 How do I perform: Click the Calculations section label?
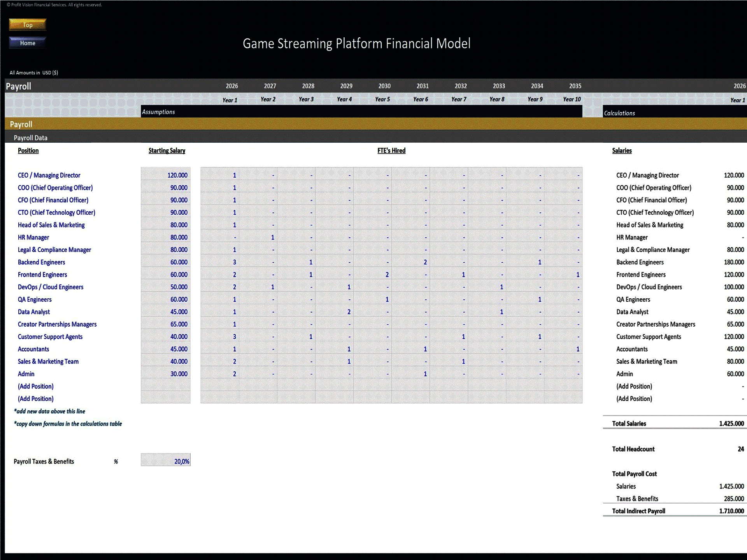pos(619,113)
